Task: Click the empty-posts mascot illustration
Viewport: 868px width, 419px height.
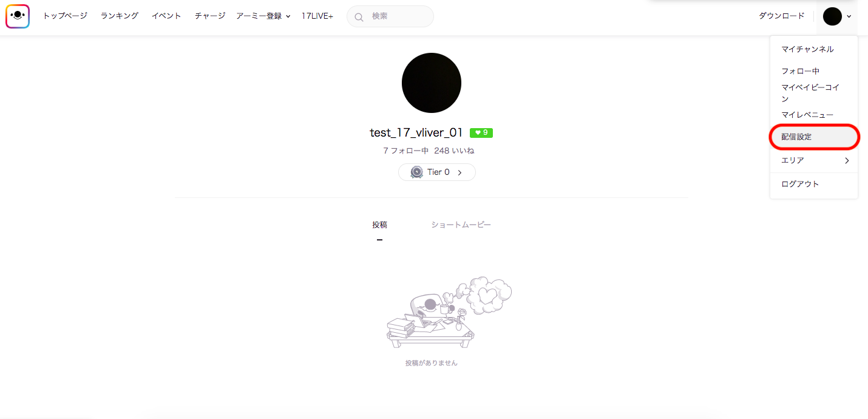Action: point(449,312)
